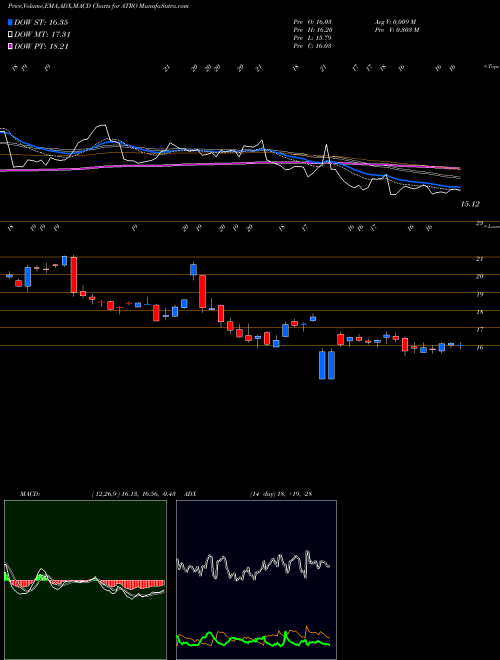The image size is (500, 660).
Task: Click the 19 price axis label
Action: (479, 294)
